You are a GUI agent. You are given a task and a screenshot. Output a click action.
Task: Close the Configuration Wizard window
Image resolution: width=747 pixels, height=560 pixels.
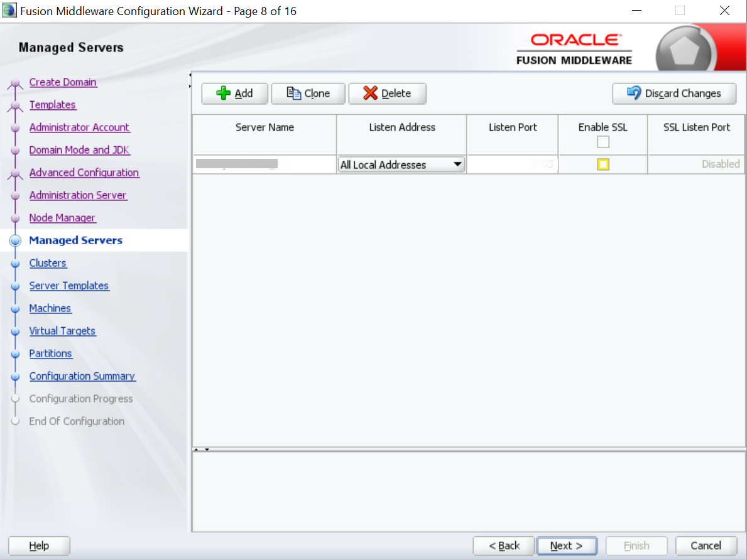pos(724,11)
